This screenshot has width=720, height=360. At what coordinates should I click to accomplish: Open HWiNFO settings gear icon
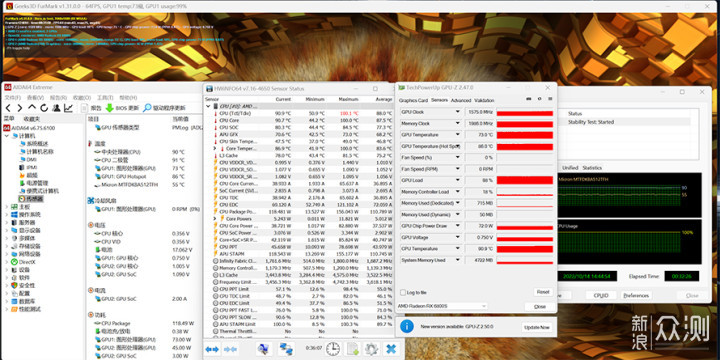(371, 349)
